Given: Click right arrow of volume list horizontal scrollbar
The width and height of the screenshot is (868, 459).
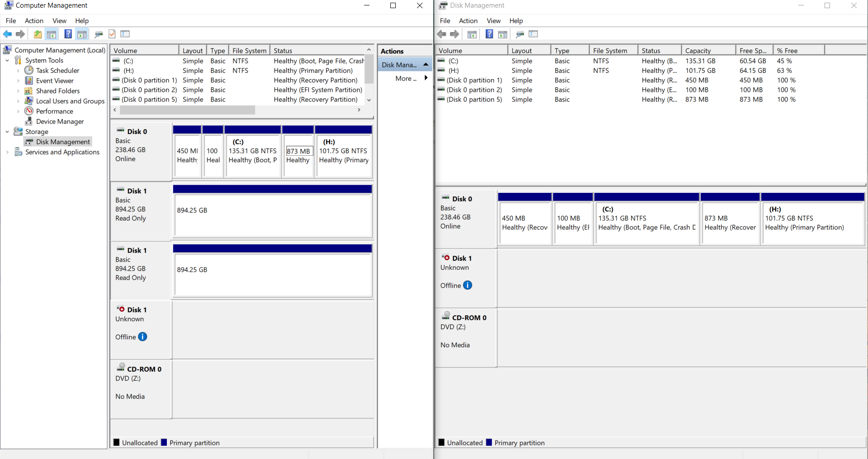Looking at the screenshot, I should click(x=359, y=110).
